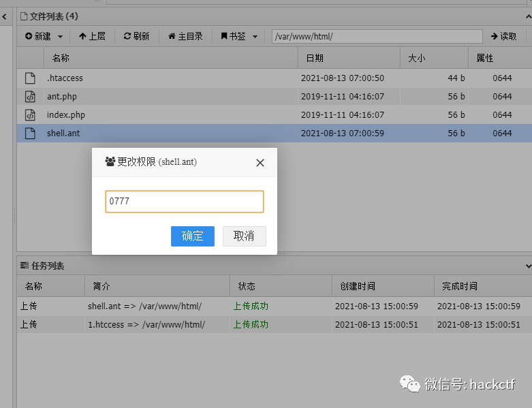
Task: Click the index.php code file icon
Action: tap(30, 114)
